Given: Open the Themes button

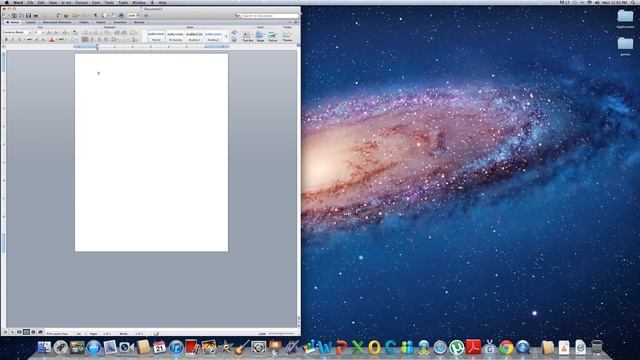Looking at the screenshot, I should (287, 36).
